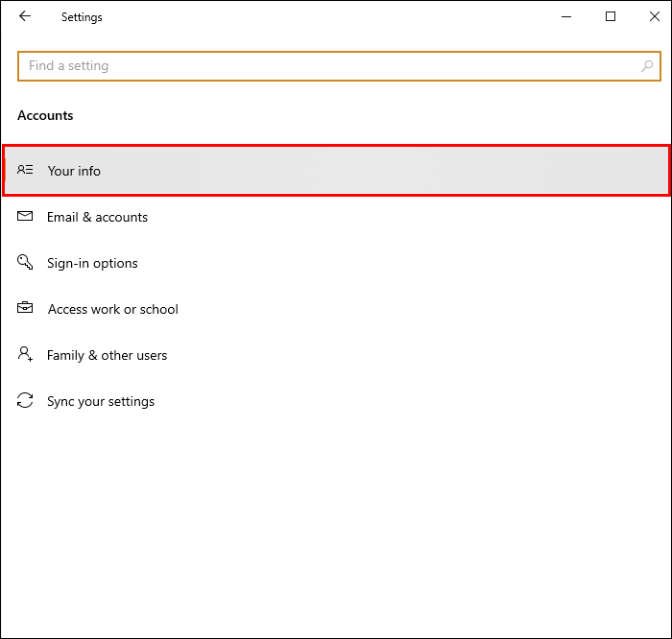Click the briefcase icon for work or school
This screenshot has height=639, width=672.
tap(25, 309)
